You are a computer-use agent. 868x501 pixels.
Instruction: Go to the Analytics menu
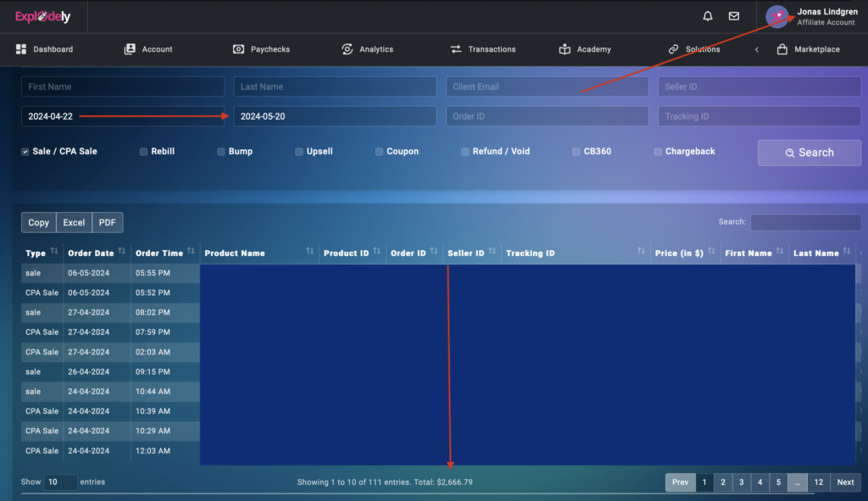(x=367, y=49)
